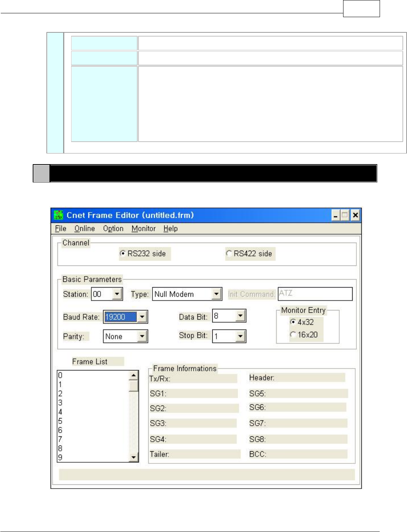407x532 pixels.
Task: Expand the Stop Bit dropdown
Action: tap(240, 336)
